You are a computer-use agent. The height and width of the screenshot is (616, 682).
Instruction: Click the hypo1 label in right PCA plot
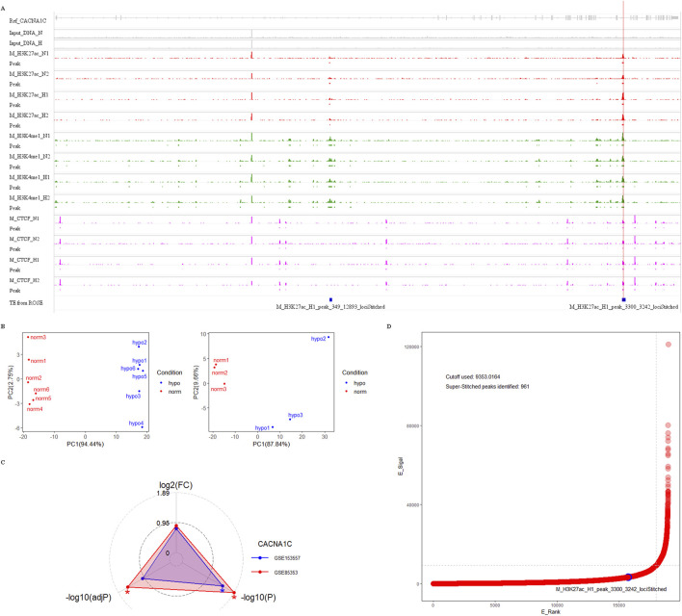pos(262,428)
